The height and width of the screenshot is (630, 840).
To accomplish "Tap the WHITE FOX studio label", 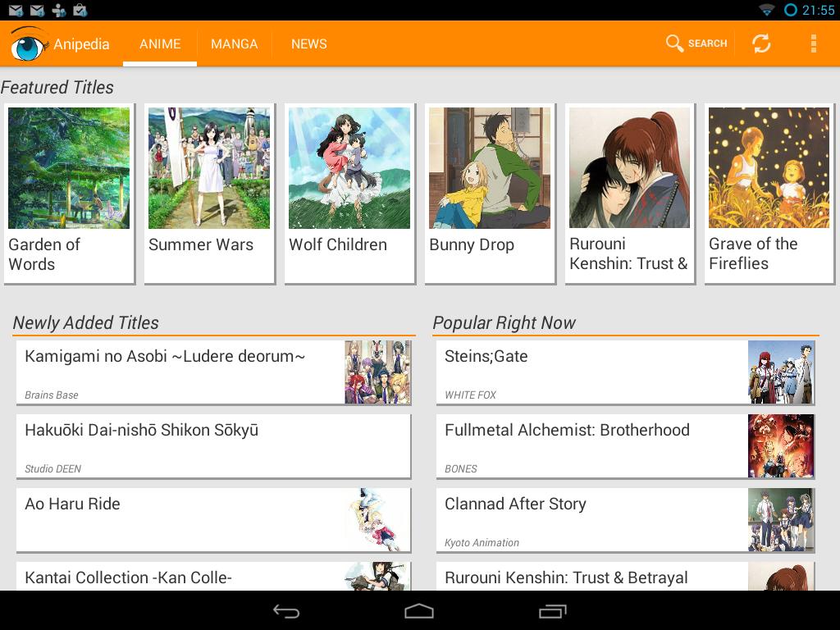I will pos(470,395).
